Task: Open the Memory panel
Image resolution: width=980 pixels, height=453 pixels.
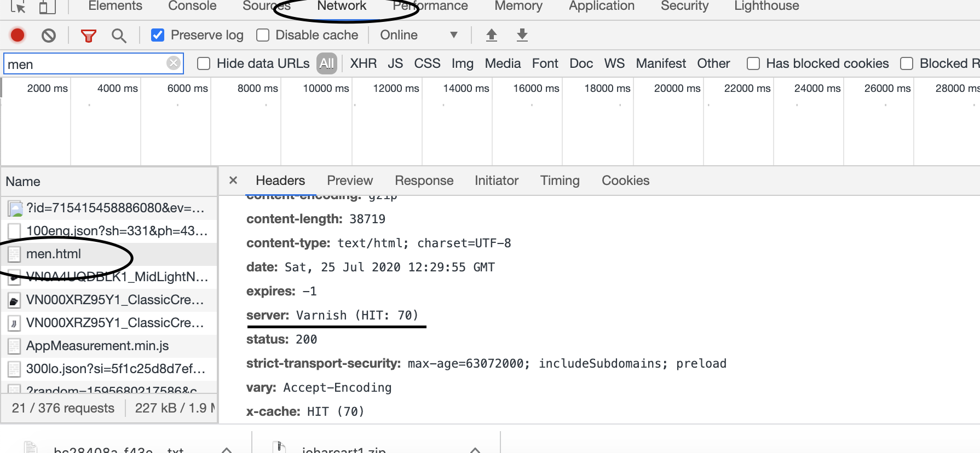Action: tap(518, 6)
